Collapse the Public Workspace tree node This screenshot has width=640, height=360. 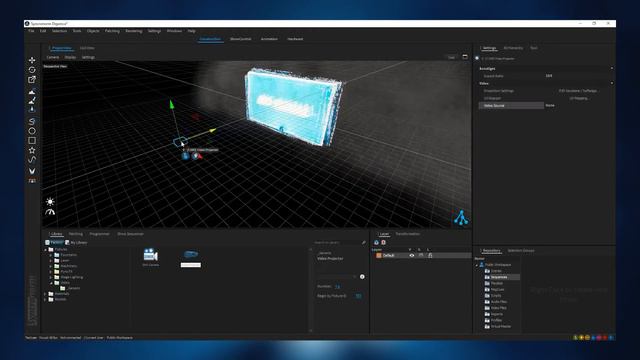click(x=477, y=265)
